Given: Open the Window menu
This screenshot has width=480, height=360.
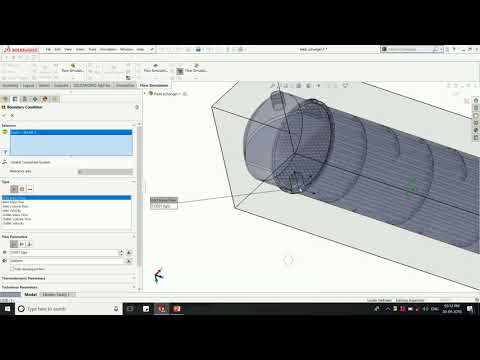Looking at the screenshot, I should click(127, 49).
